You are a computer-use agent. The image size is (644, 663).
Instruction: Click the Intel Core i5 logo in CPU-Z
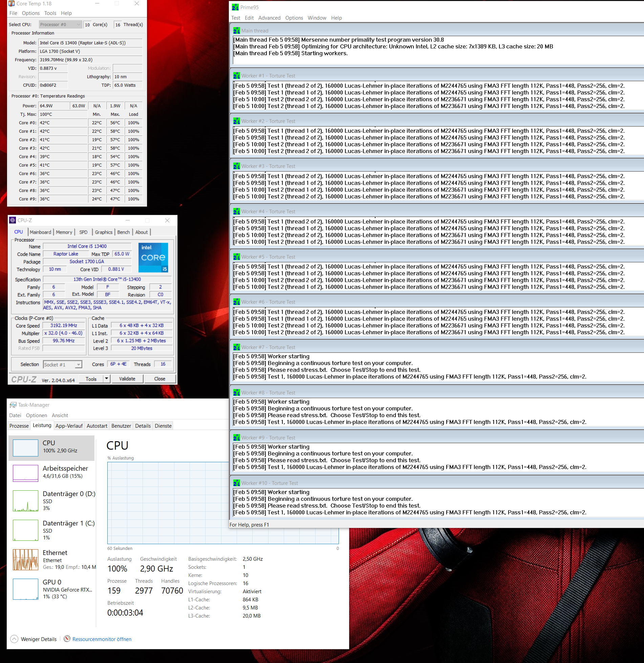153,257
